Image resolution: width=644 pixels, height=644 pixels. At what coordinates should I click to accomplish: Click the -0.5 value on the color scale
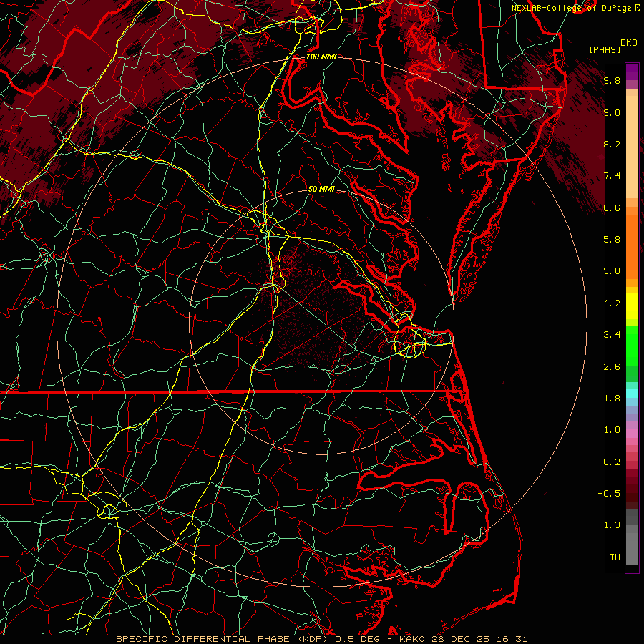[609, 493]
